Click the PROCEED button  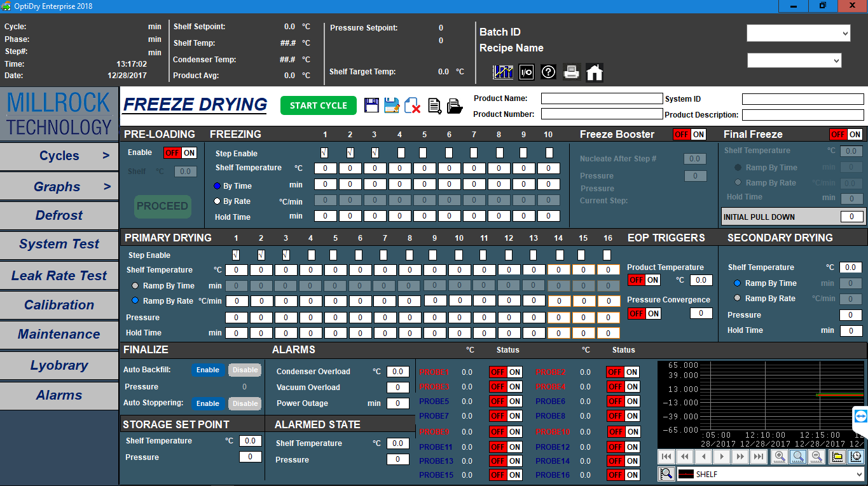163,206
